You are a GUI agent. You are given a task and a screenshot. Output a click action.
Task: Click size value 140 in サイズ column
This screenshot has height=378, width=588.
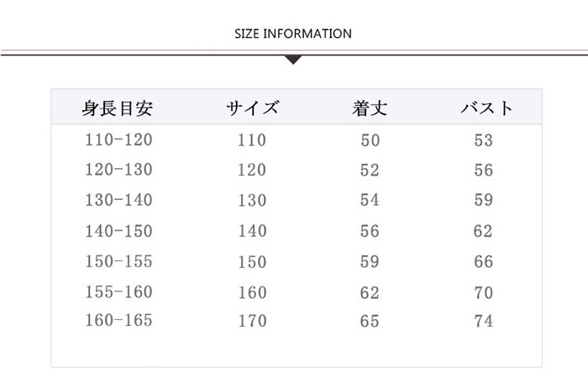251,231
